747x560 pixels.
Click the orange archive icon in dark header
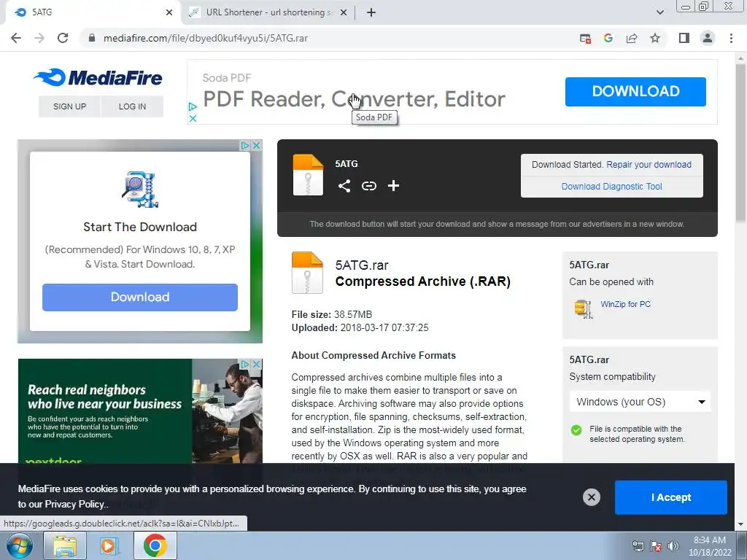[x=308, y=175]
